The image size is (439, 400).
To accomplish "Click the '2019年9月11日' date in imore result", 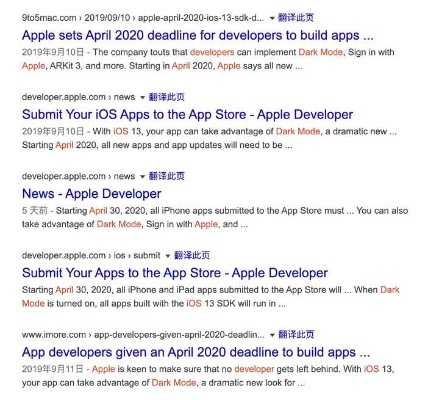I will [x=53, y=369].
